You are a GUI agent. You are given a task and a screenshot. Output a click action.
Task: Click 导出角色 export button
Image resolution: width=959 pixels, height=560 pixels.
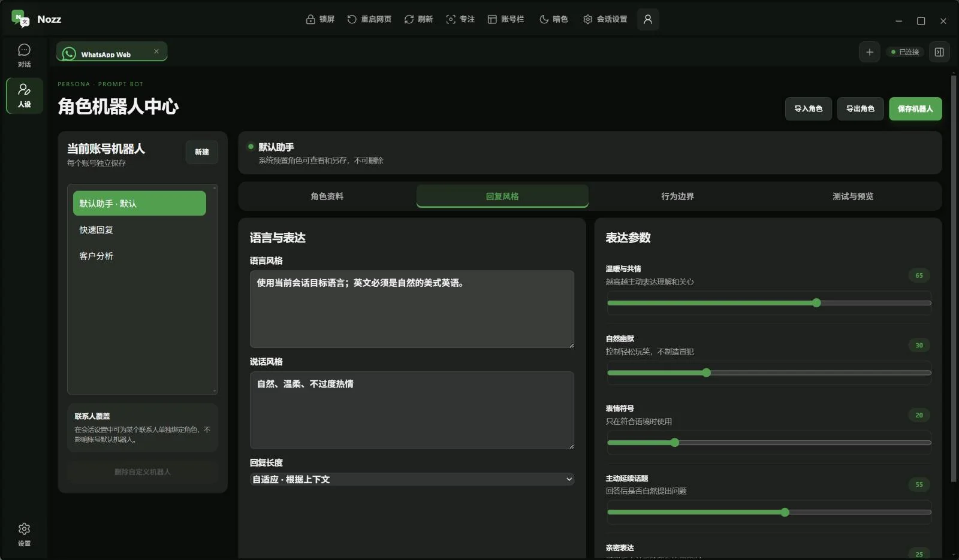click(860, 108)
